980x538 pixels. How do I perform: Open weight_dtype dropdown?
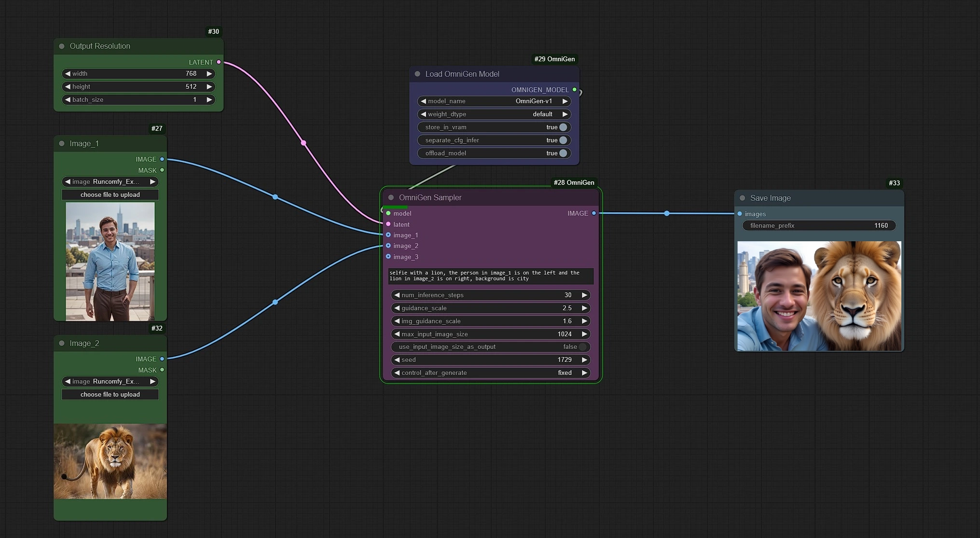(x=494, y=114)
